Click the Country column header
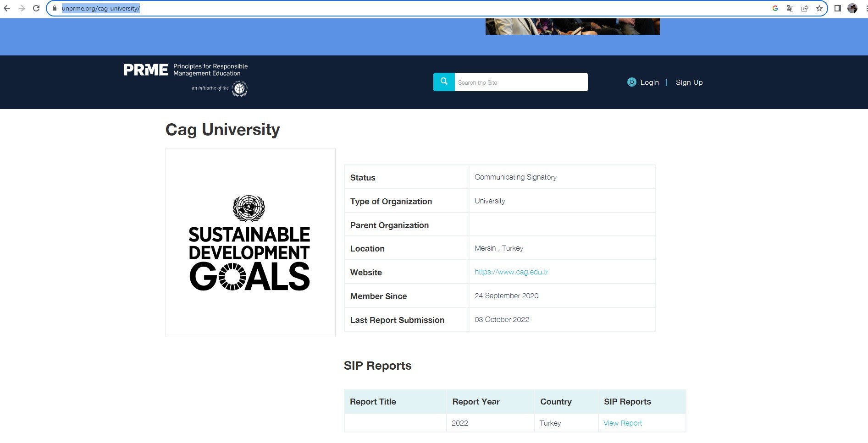The width and height of the screenshot is (868, 443). [556, 402]
